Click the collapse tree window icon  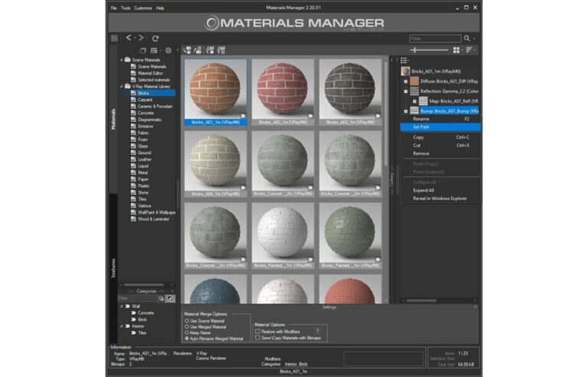[143, 51]
